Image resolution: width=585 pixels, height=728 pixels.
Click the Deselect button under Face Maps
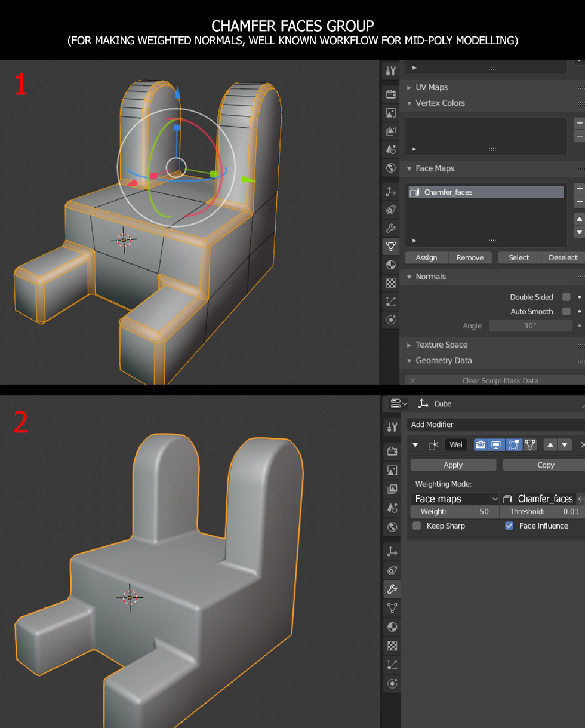[x=563, y=258]
